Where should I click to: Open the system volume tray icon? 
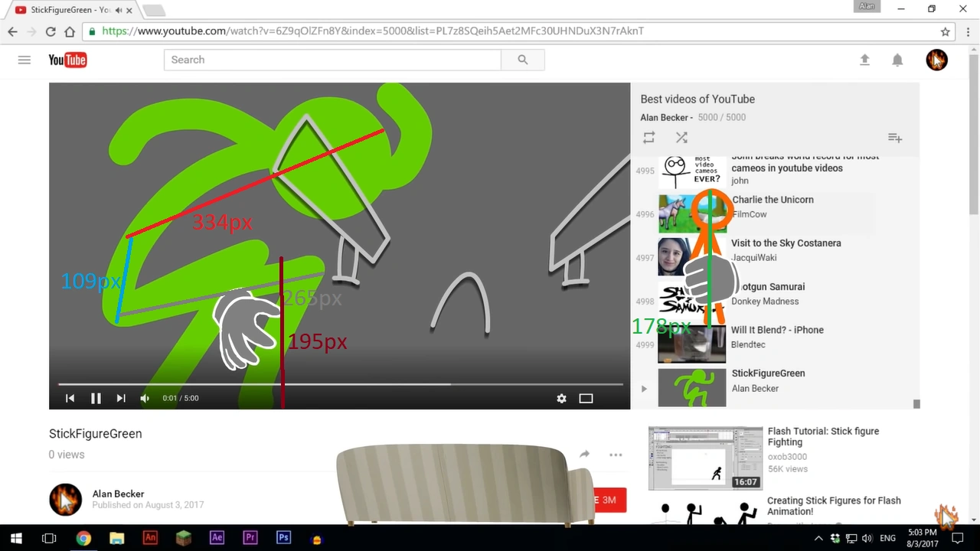867,538
